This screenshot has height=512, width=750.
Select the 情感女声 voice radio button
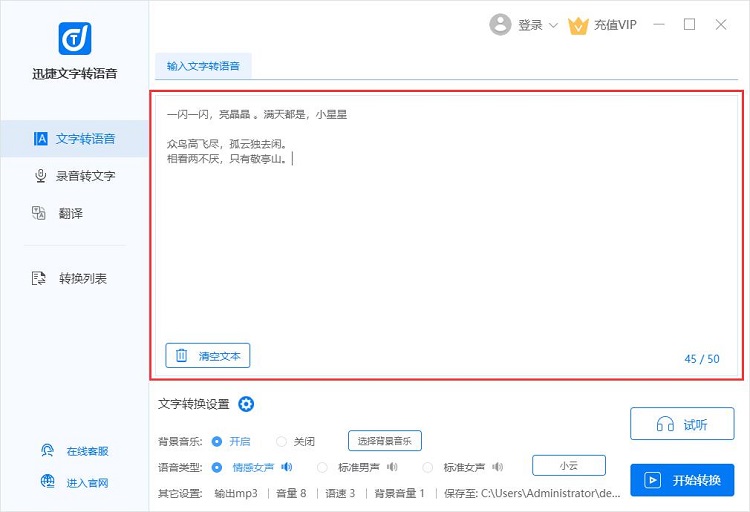pyautogui.click(x=217, y=467)
